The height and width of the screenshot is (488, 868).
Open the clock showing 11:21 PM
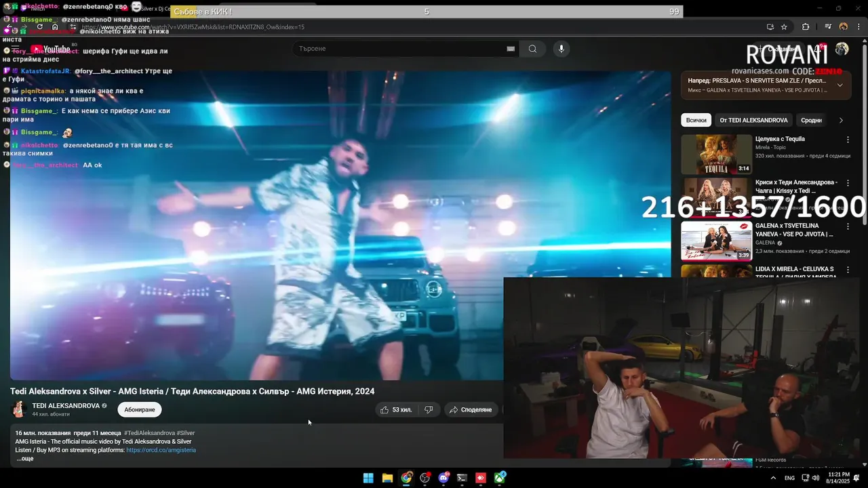tap(837, 478)
